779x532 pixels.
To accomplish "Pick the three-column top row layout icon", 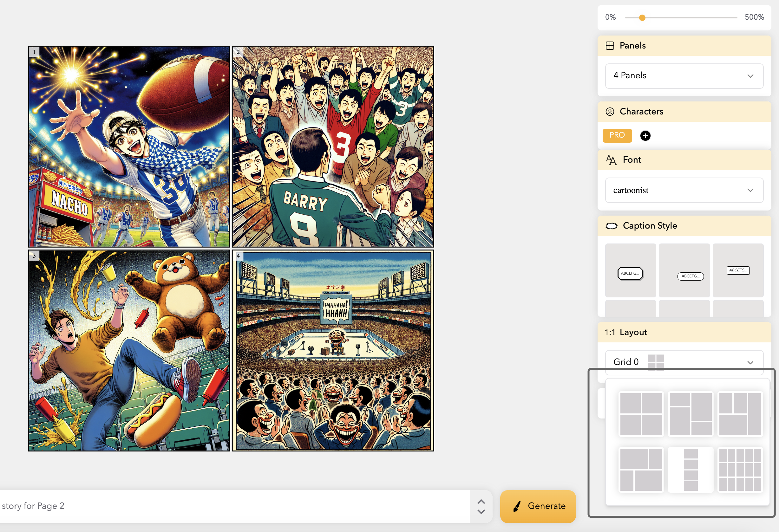I will tap(740, 414).
